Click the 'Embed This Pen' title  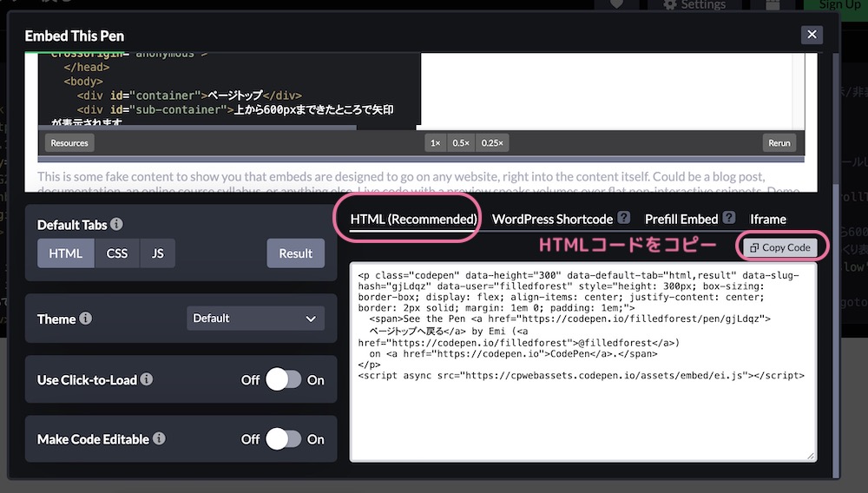pyautogui.click(x=74, y=36)
